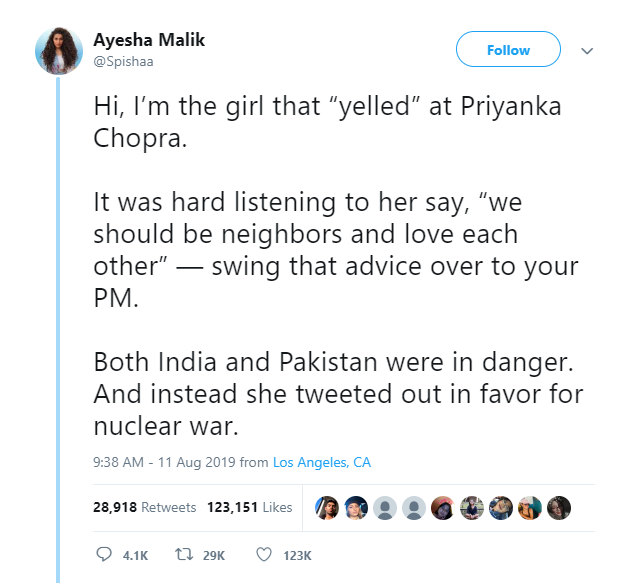This screenshot has height=583, width=633.
Task: Open the Los Angeles, CA location link
Action: [x=322, y=462]
